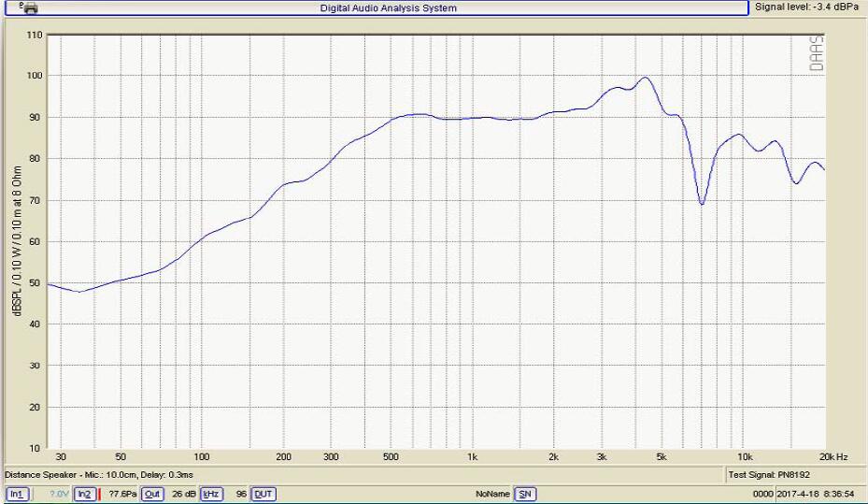Click the '8:36:54' time in status bar
Image resolution: width=868 pixels, height=504 pixels.
click(x=839, y=494)
